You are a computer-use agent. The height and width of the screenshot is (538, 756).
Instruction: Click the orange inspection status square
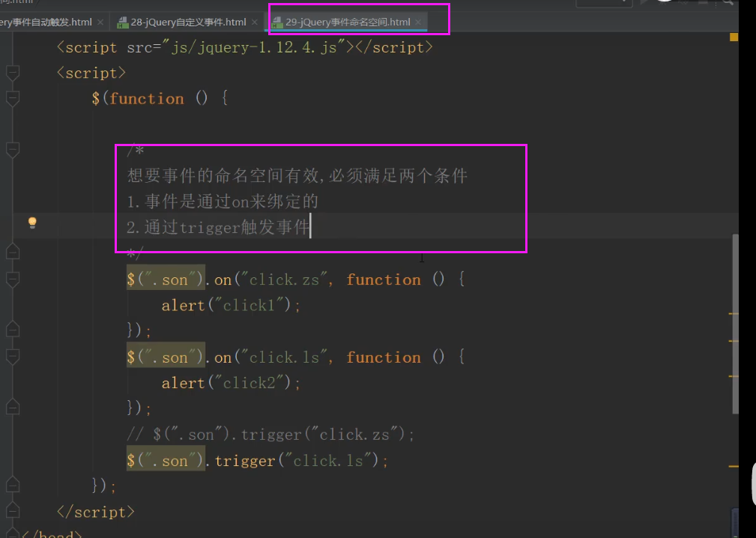(734, 37)
